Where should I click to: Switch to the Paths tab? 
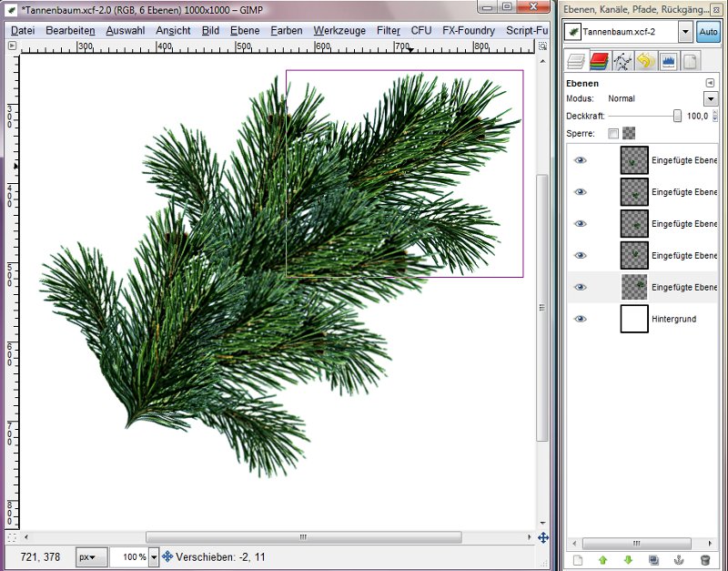click(x=622, y=62)
